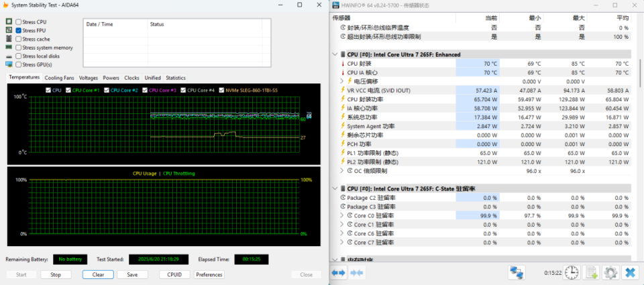Click CPU chip icon beside Stress CPU

(x=9, y=21)
